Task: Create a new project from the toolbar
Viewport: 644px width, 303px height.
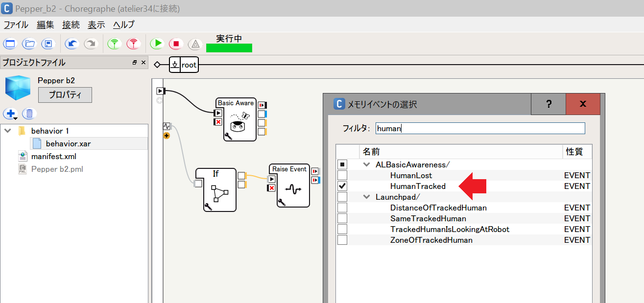Action: 10,44
